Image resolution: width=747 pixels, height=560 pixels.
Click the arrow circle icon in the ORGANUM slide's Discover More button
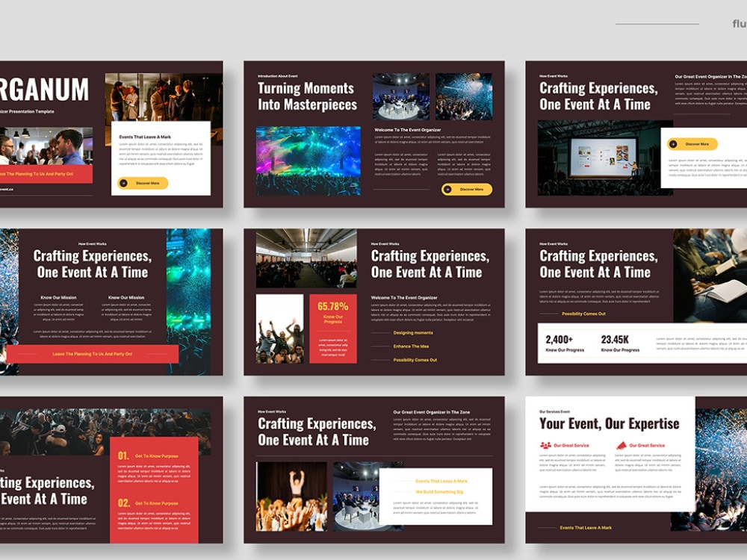[124, 183]
